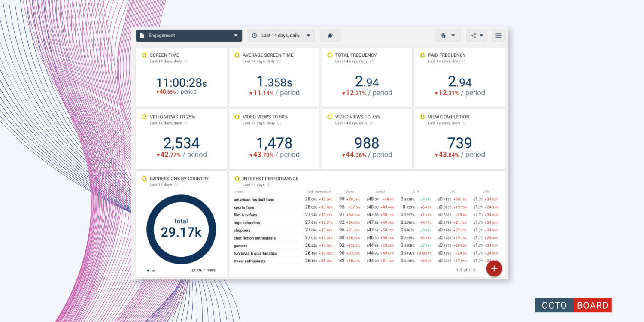Screen dimensions: 644x322
Task: Click the 0.339% CTR for sports fans
Action: click(x=408, y=207)
